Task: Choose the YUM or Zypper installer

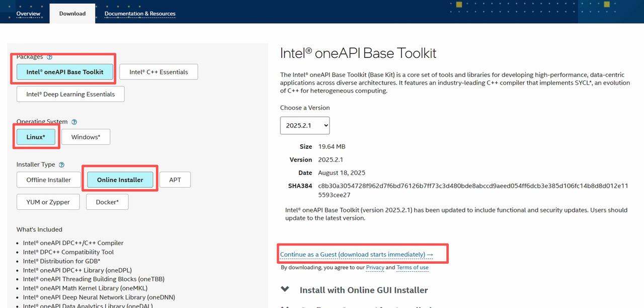Action: pyautogui.click(x=48, y=202)
